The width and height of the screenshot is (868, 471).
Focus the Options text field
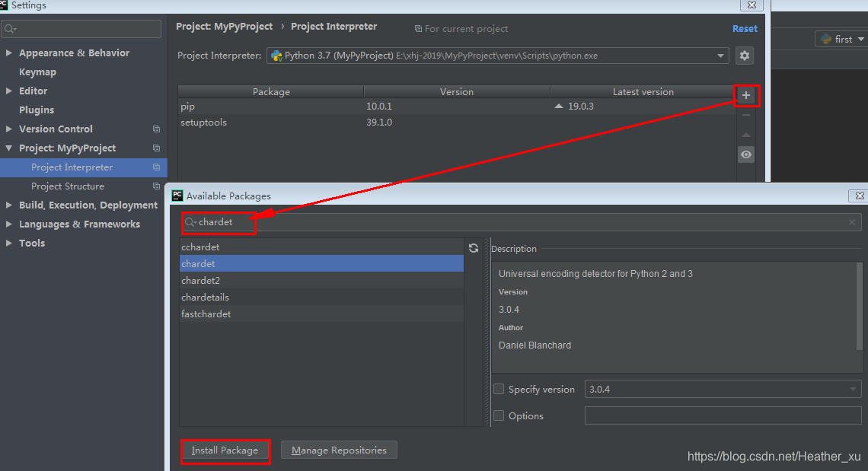coord(723,415)
